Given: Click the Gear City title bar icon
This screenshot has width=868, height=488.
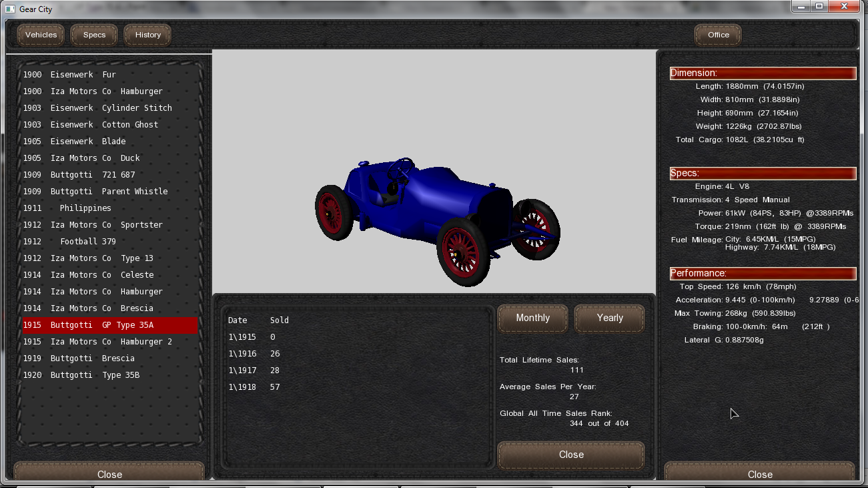Looking at the screenshot, I should tap(10, 9).
